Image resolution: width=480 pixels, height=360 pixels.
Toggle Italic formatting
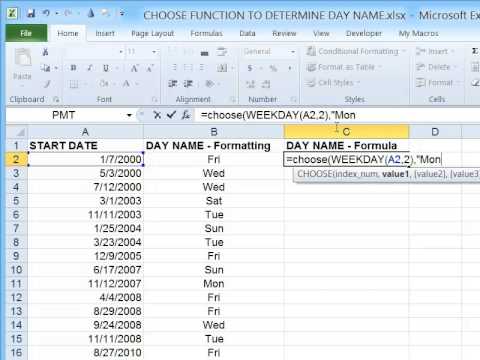point(90,68)
